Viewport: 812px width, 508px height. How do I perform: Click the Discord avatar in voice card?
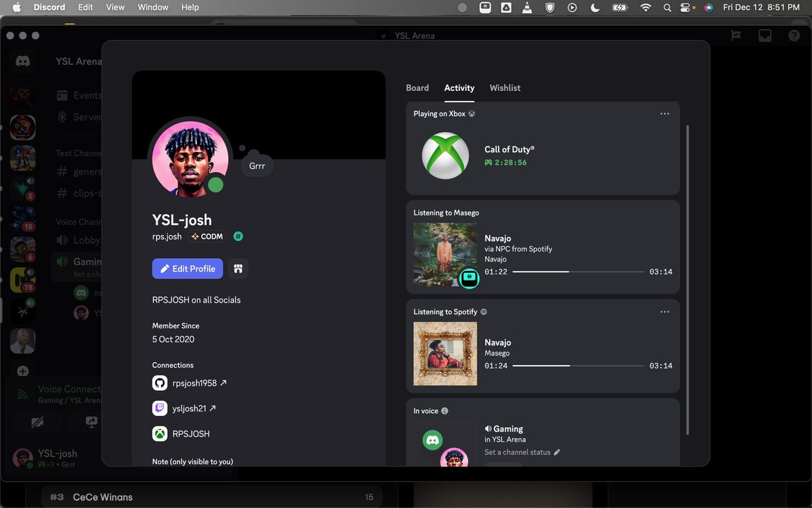432,440
